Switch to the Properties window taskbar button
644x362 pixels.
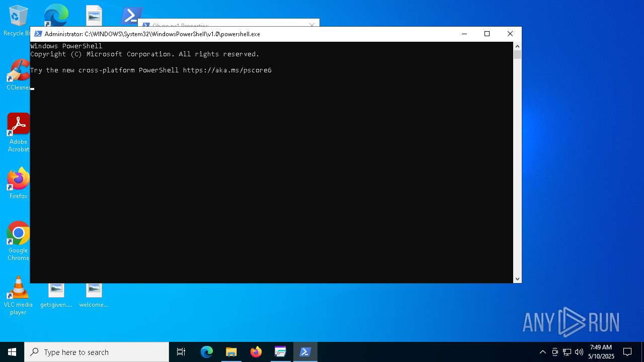[x=280, y=352]
